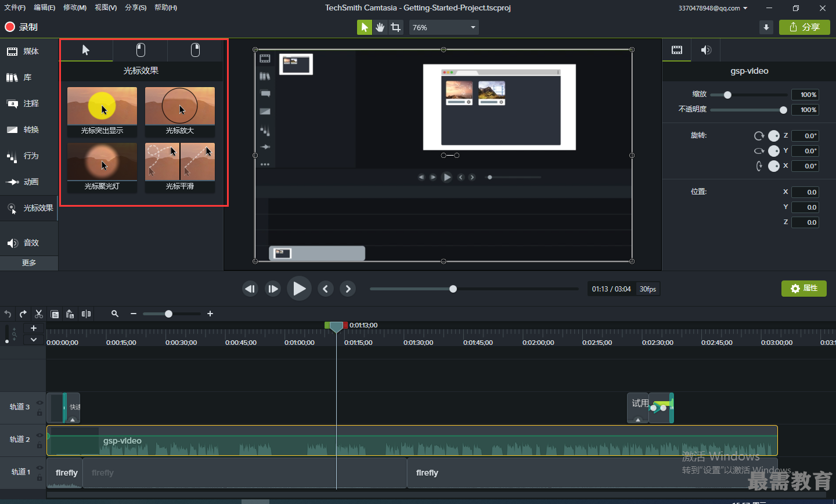Viewport: 836px width, 504px height.
Task: Open the 视图(V) menu
Action: pos(106,8)
